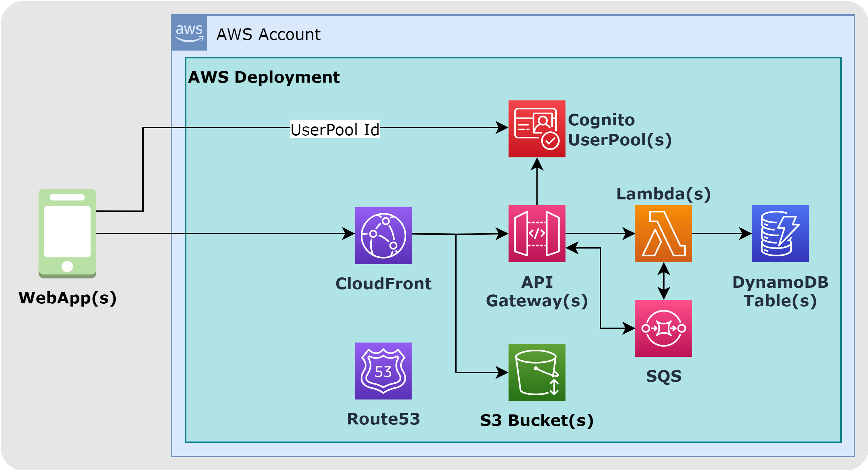Select the 'SQS' label
Image resolution: width=868 pixels, height=470 pixels.
point(664,376)
